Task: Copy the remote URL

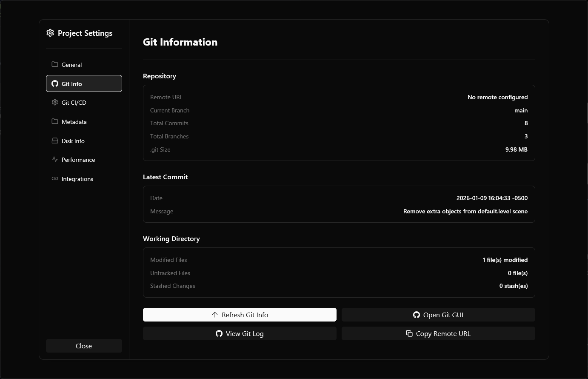Action: coord(438,333)
